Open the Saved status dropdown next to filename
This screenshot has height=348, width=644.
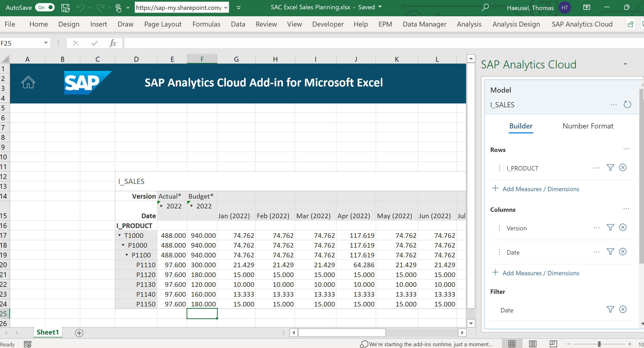380,7
